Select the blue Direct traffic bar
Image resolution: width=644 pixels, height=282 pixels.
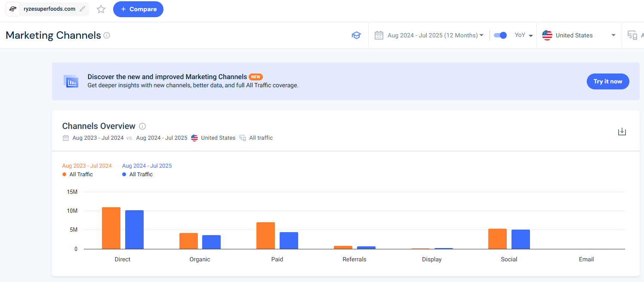pos(134,230)
